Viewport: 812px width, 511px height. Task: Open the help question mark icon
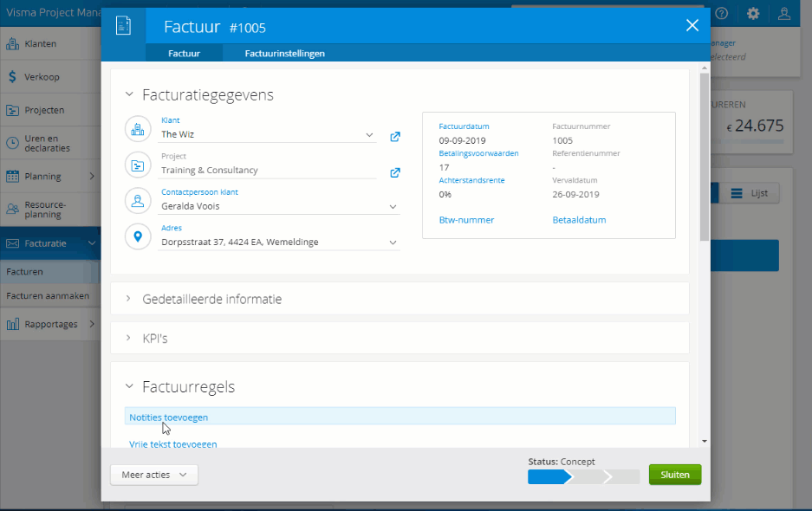click(x=721, y=14)
